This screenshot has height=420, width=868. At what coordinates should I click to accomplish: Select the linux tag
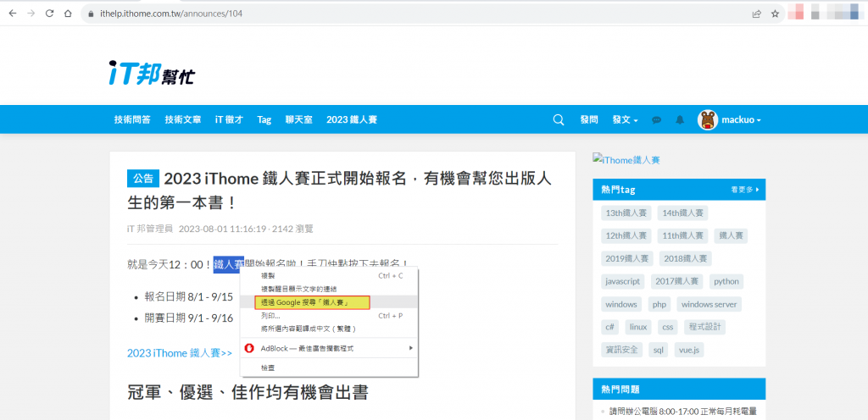point(639,327)
